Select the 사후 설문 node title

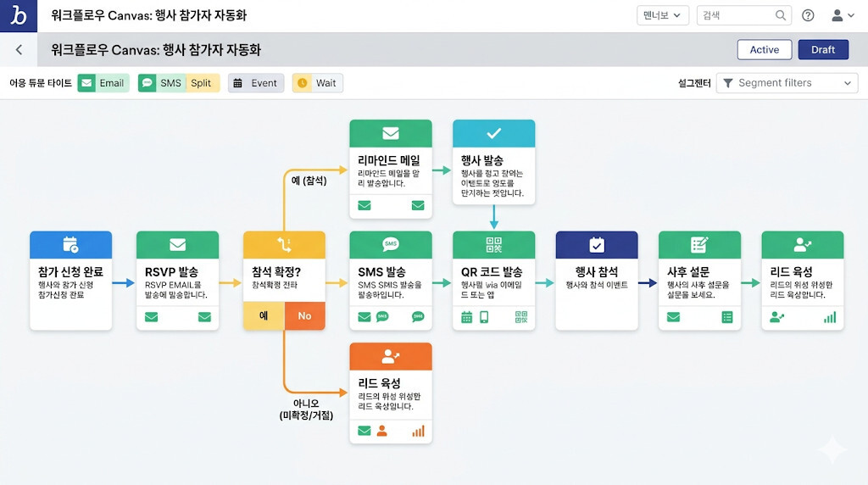coord(688,272)
